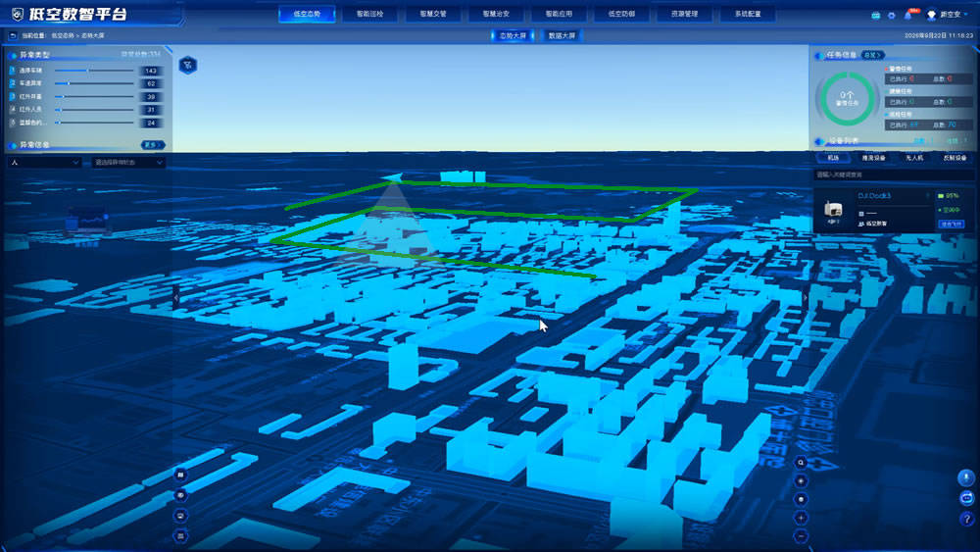Image resolution: width=980 pixels, height=552 pixels.
Task: Adjust the slider for anomaly row 31
Action: pyautogui.click(x=94, y=110)
